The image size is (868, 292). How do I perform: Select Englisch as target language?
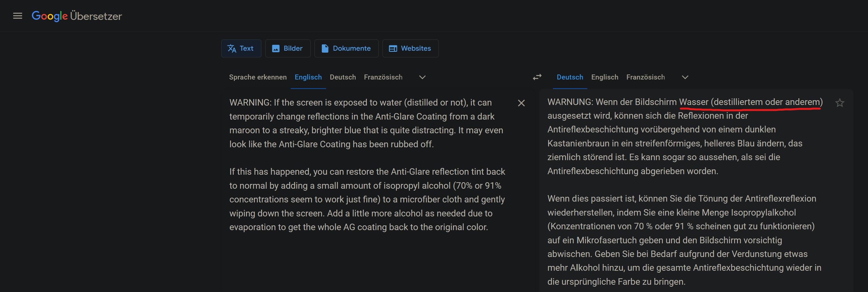click(604, 77)
